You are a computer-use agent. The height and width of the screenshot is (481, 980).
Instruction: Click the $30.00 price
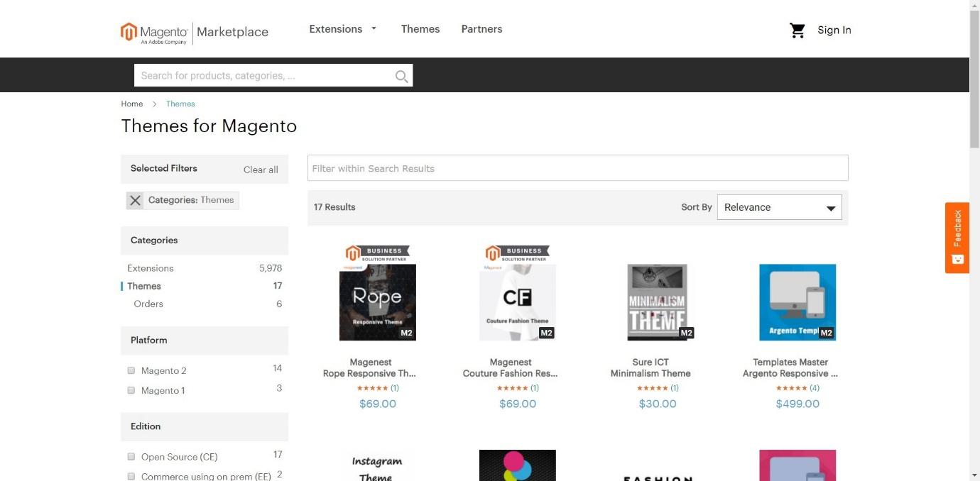[658, 404]
